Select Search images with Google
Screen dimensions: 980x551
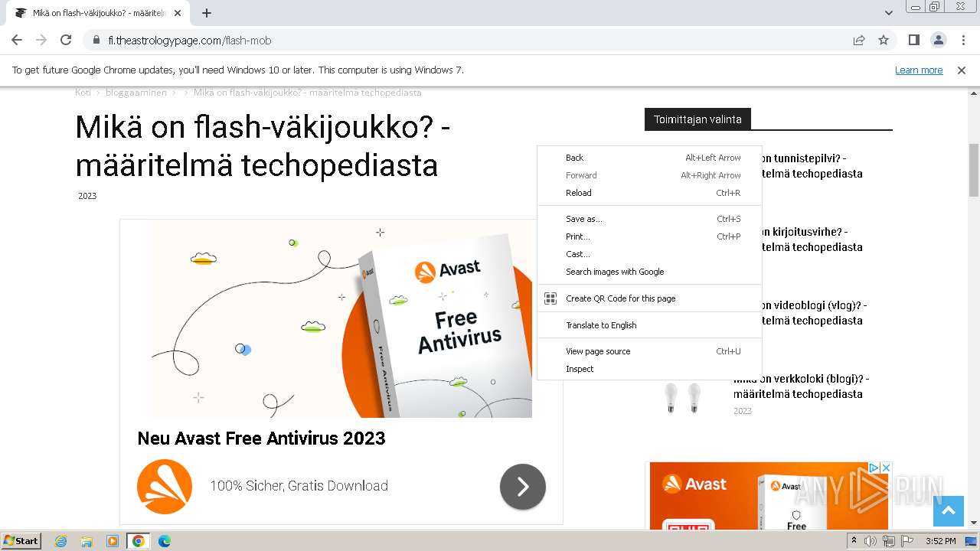click(649, 272)
